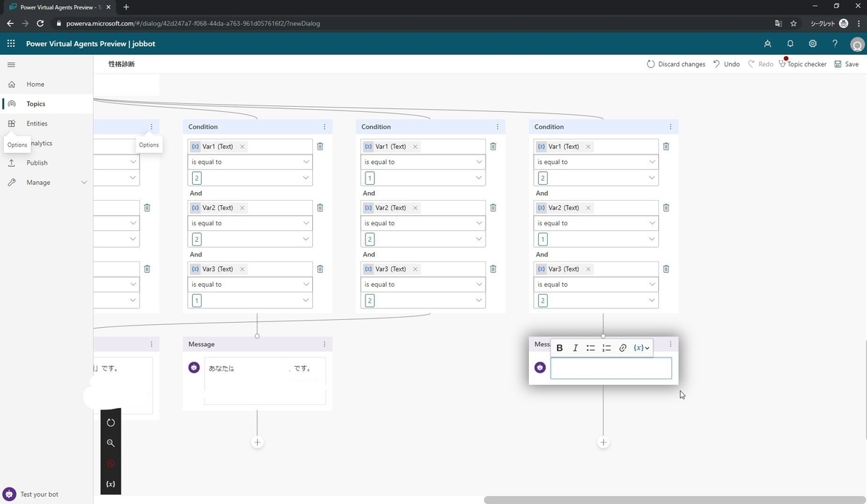Open the Topic checker

(x=803, y=64)
